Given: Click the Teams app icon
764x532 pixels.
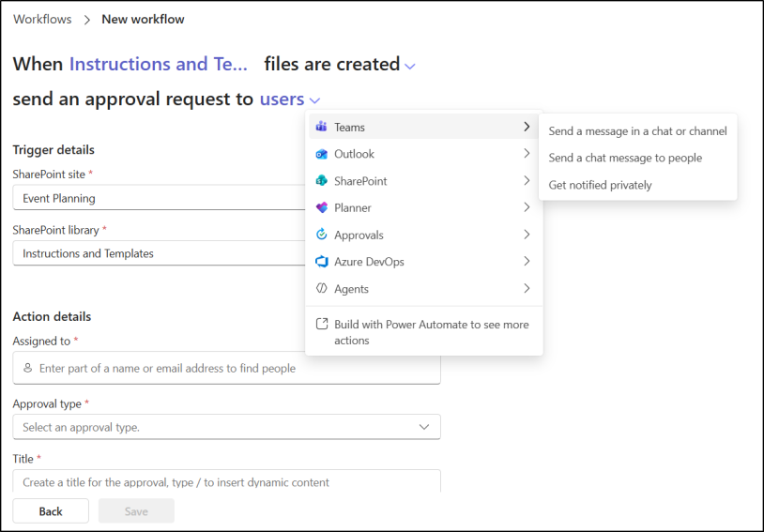Looking at the screenshot, I should pos(322,127).
